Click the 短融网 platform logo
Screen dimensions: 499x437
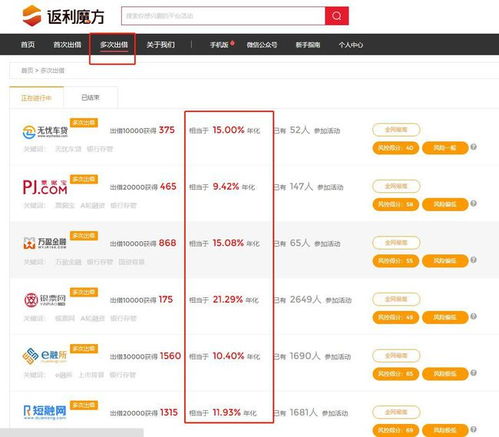coord(45,412)
